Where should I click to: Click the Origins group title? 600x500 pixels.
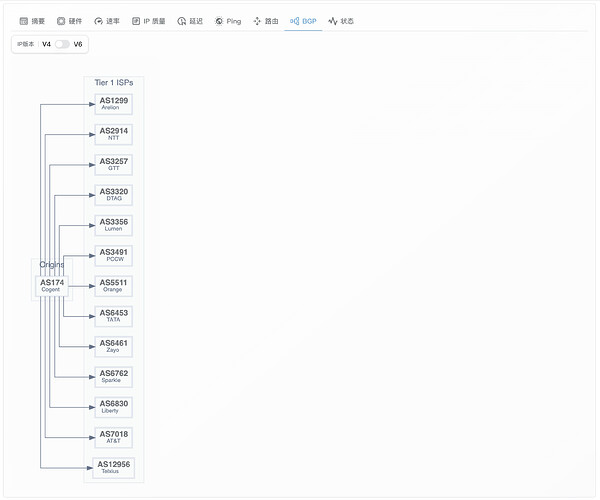click(52, 264)
